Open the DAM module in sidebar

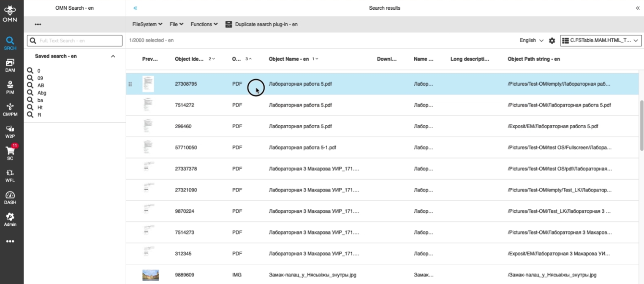[10, 65]
